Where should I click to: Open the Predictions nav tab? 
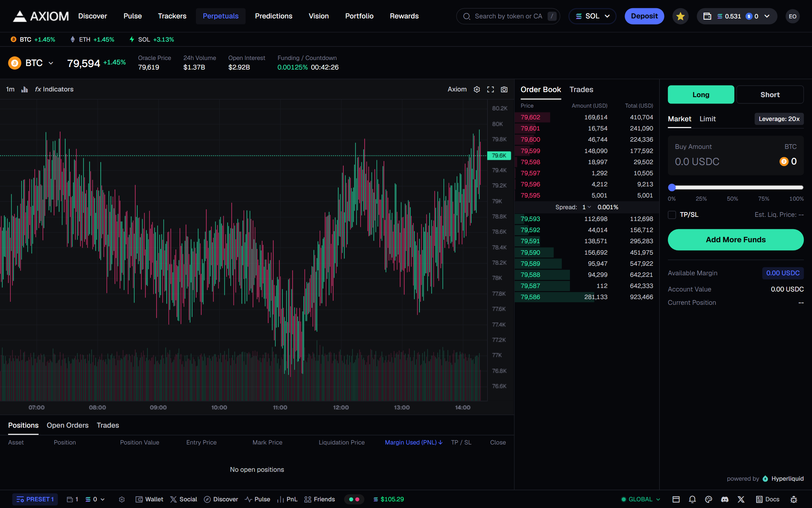tap(273, 16)
